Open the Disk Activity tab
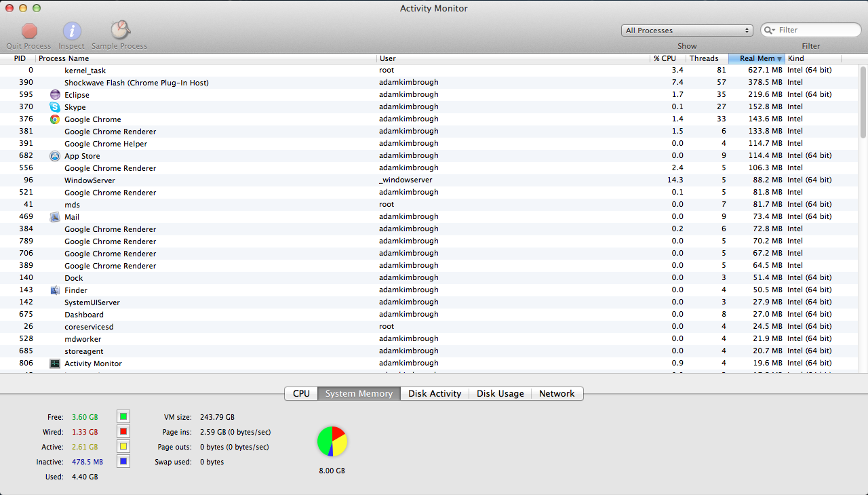This screenshot has width=868, height=495. pyautogui.click(x=435, y=393)
